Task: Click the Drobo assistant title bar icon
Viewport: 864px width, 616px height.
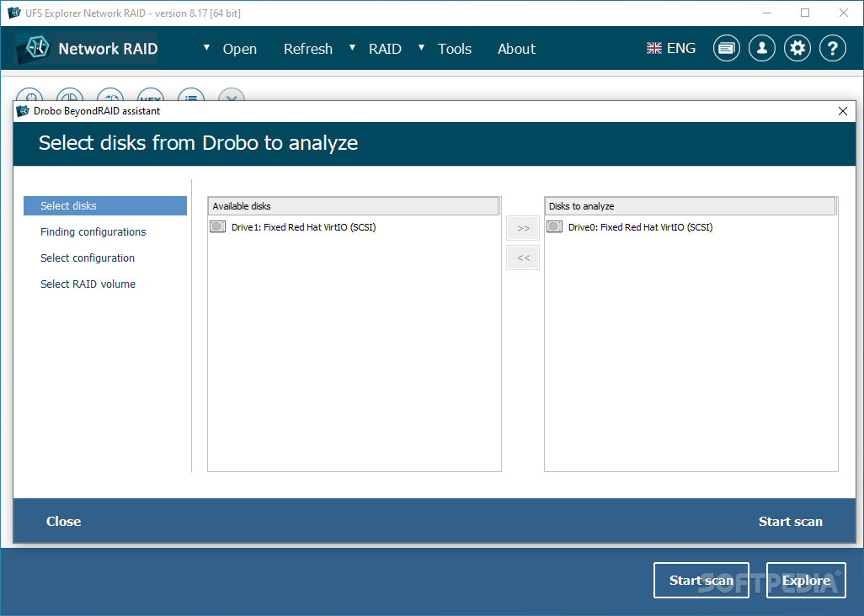Action: tap(23, 111)
